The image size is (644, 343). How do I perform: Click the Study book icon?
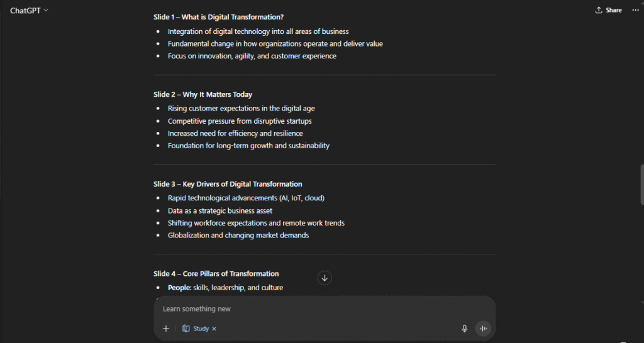click(186, 329)
